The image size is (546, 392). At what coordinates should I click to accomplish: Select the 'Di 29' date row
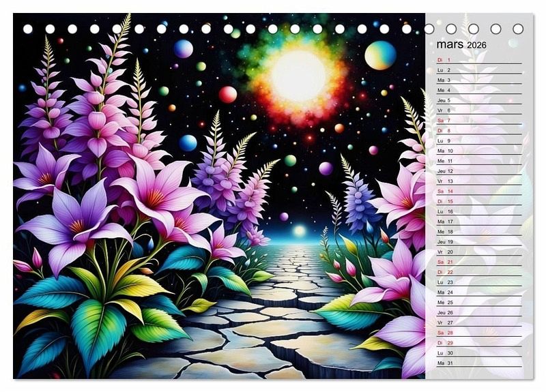point(480,343)
